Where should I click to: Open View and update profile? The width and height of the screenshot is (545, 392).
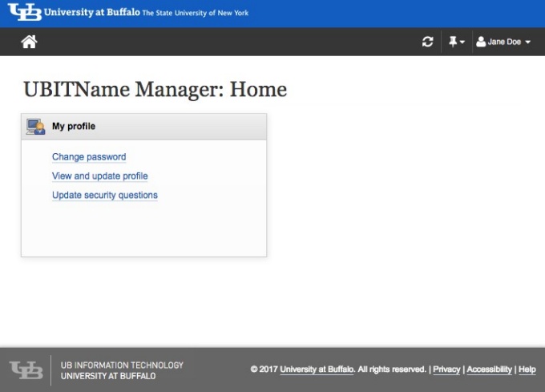point(100,176)
